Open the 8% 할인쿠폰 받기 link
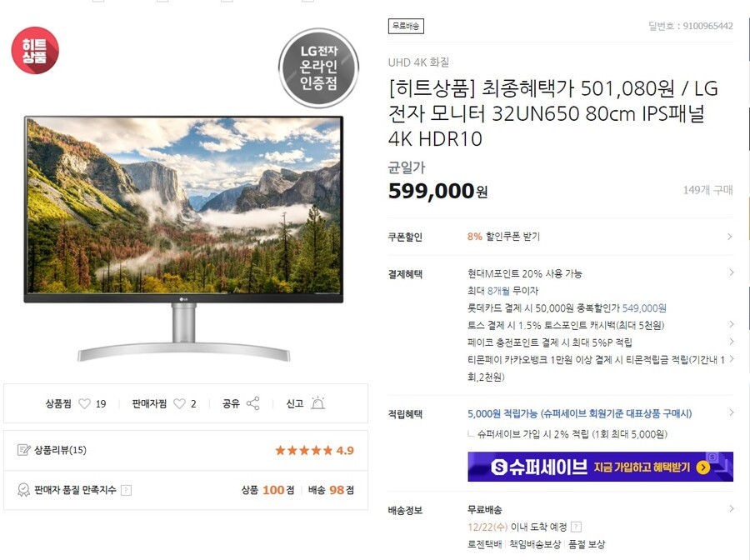Image resolution: width=750 pixels, height=560 pixels. tap(503, 236)
